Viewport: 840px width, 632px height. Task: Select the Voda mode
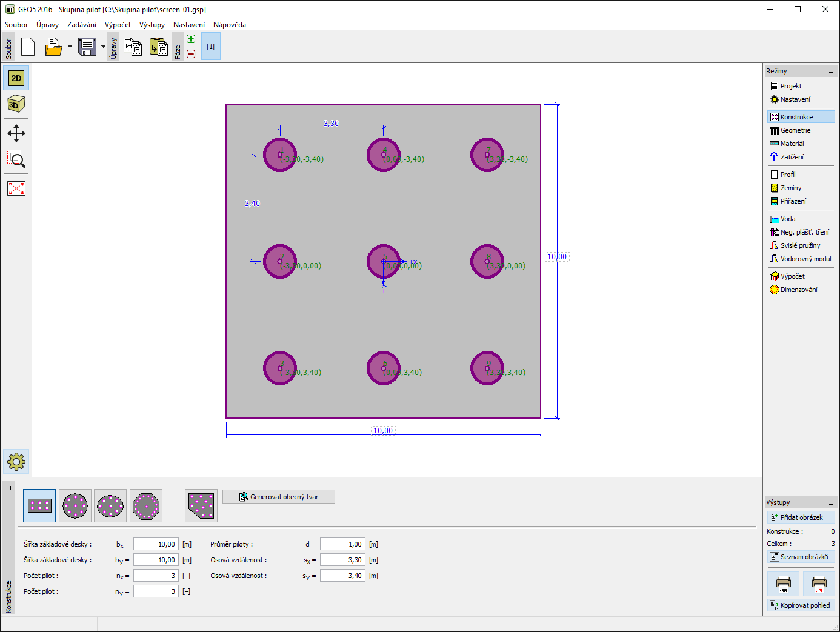801,219
